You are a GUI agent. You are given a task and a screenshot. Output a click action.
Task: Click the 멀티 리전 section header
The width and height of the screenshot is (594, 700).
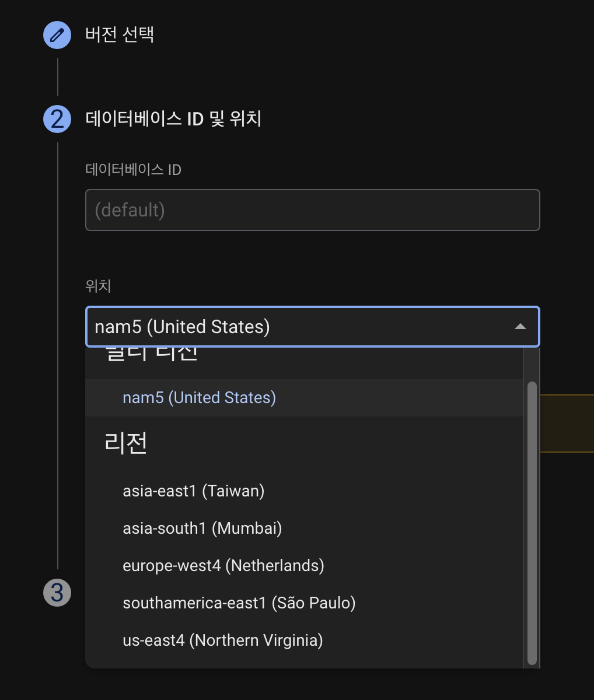[x=149, y=352]
